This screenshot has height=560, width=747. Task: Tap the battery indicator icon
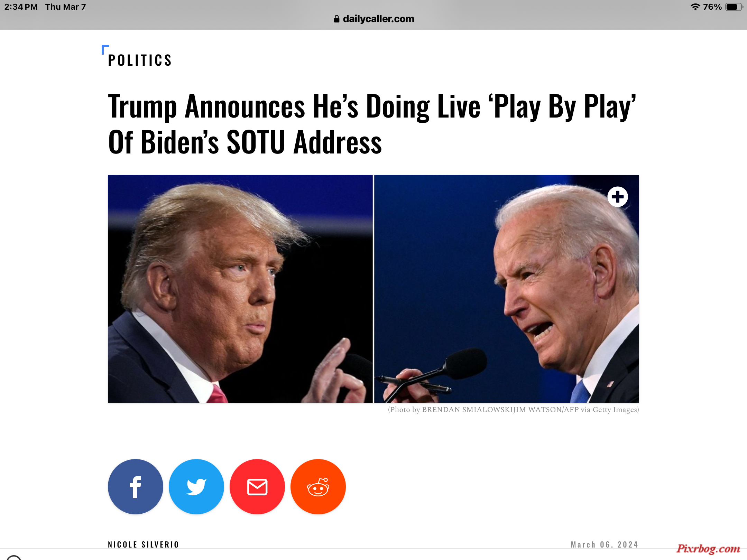[734, 7]
